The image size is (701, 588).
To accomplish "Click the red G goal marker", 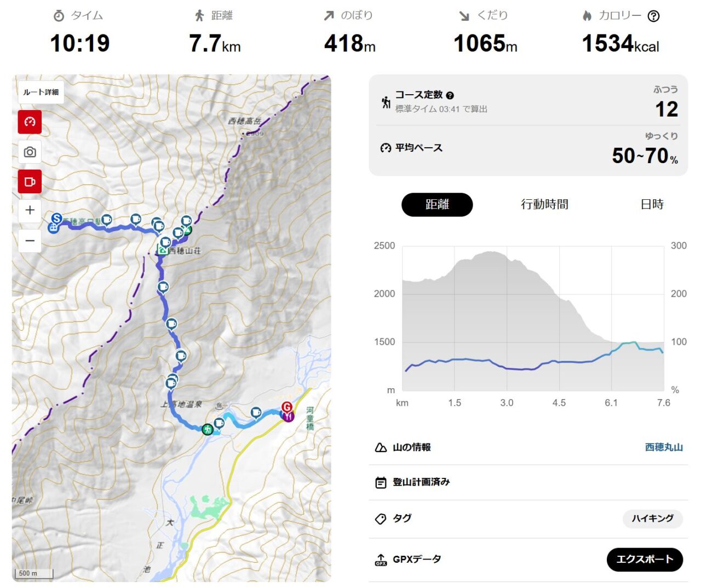I will 286,407.
